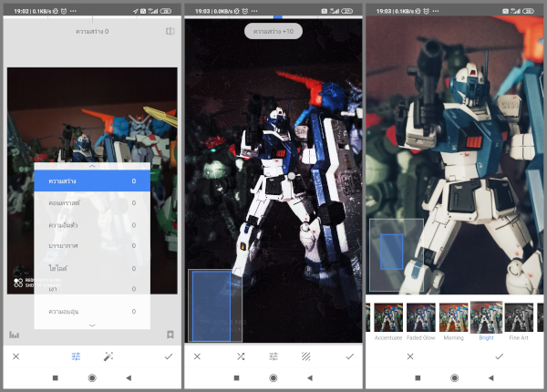
Task: Open the histogram icon on the left screen
Action: click(14, 335)
